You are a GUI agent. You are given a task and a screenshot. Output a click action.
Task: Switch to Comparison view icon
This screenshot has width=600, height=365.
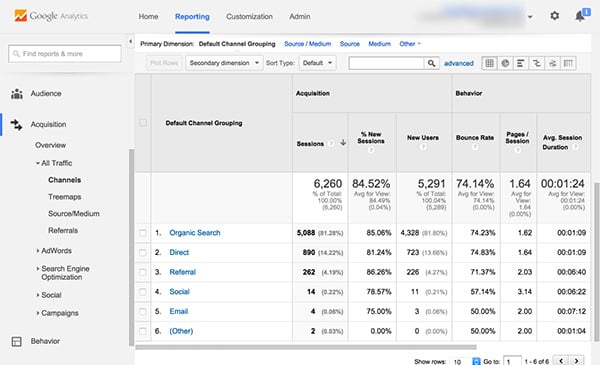[537, 64]
